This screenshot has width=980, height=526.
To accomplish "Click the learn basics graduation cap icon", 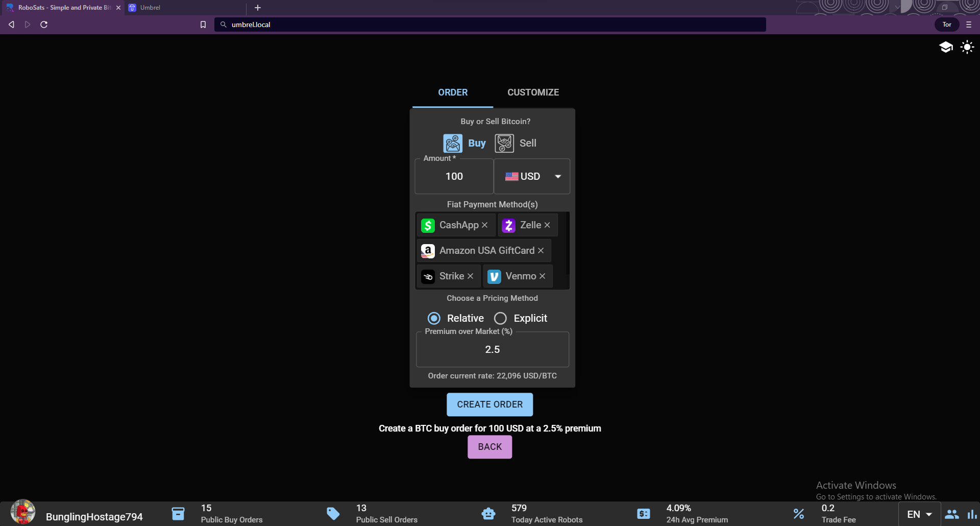I will 946,47.
